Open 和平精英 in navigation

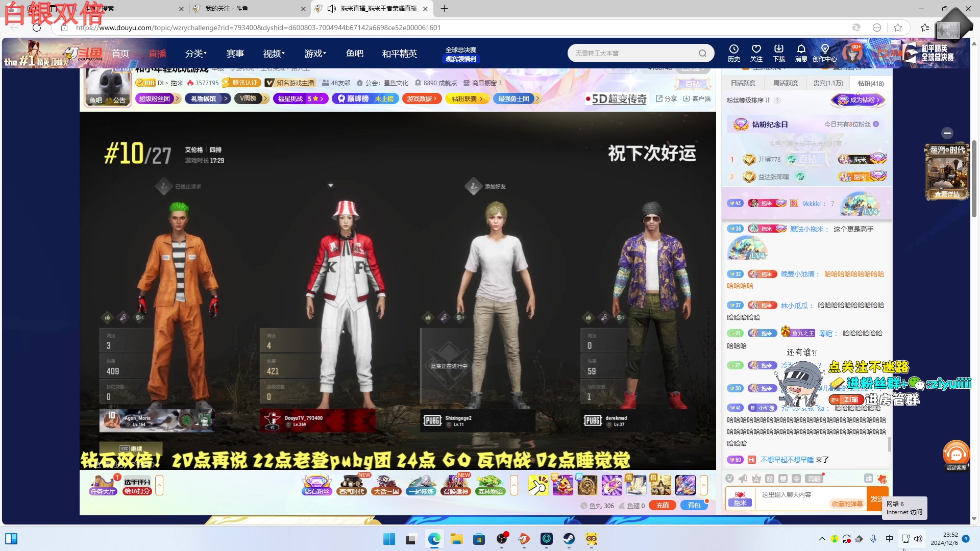(x=399, y=54)
